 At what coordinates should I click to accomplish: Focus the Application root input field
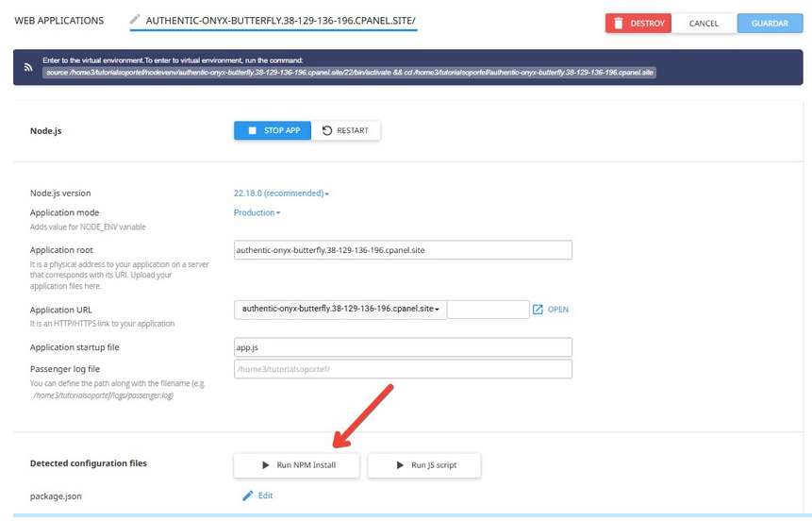pos(403,250)
